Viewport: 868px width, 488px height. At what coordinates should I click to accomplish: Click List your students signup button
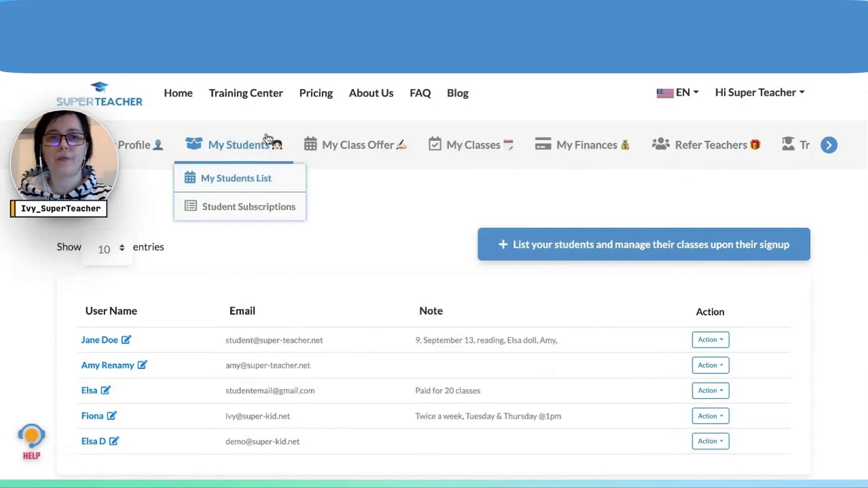(x=643, y=244)
